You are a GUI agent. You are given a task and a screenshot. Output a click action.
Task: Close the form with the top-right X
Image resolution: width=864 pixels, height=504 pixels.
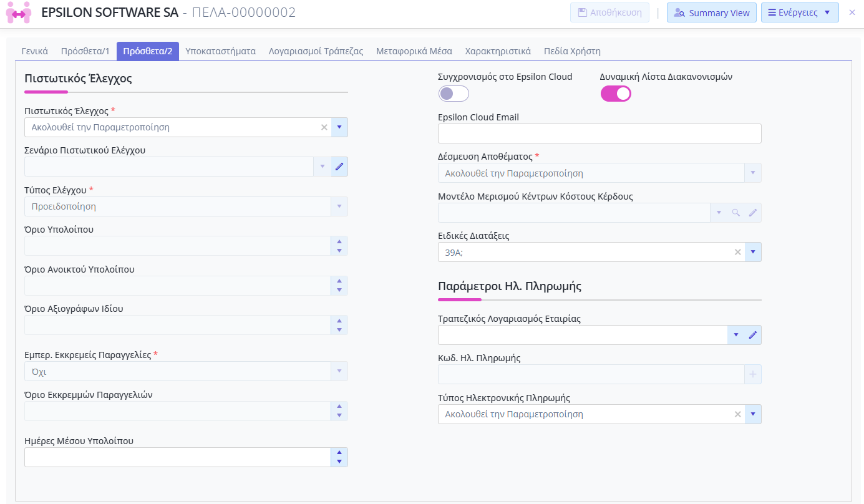coord(852,12)
